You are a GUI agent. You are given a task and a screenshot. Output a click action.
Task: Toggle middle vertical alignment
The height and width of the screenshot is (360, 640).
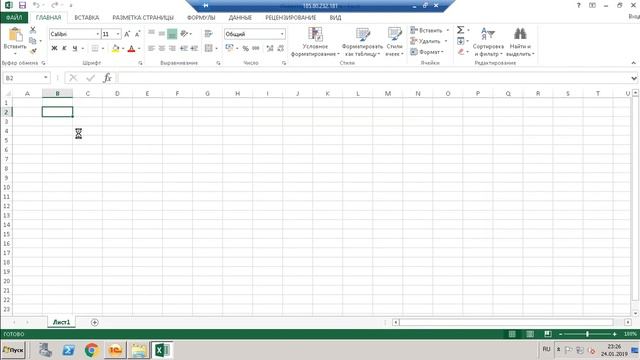162,33
